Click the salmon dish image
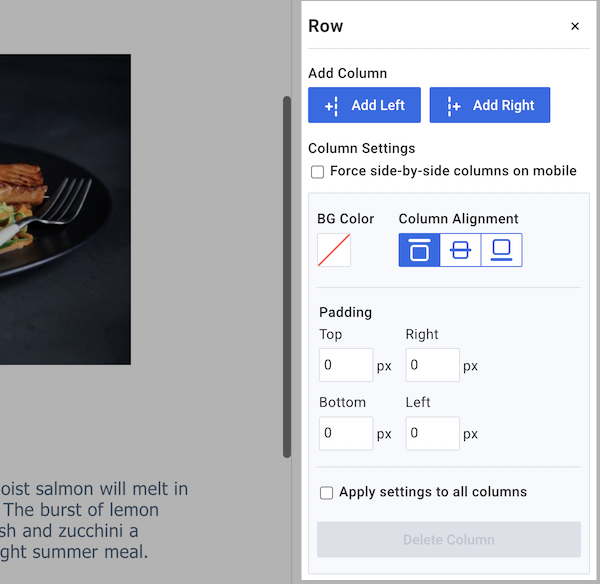The height and width of the screenshot is (584, 600). (65, 208)
